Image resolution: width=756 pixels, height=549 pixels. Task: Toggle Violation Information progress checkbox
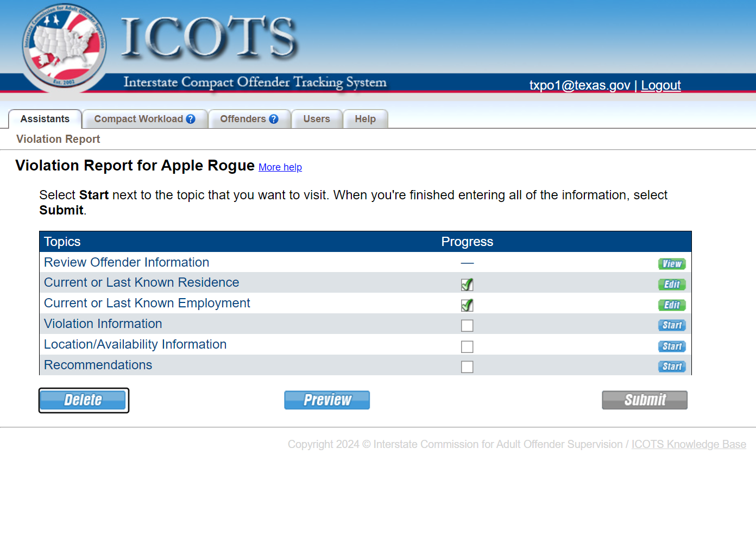467,325
